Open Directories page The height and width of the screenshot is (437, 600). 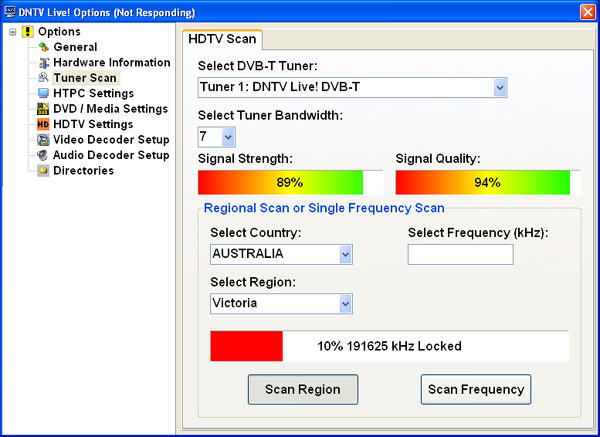pyautogui.click(x=83, y=170)
